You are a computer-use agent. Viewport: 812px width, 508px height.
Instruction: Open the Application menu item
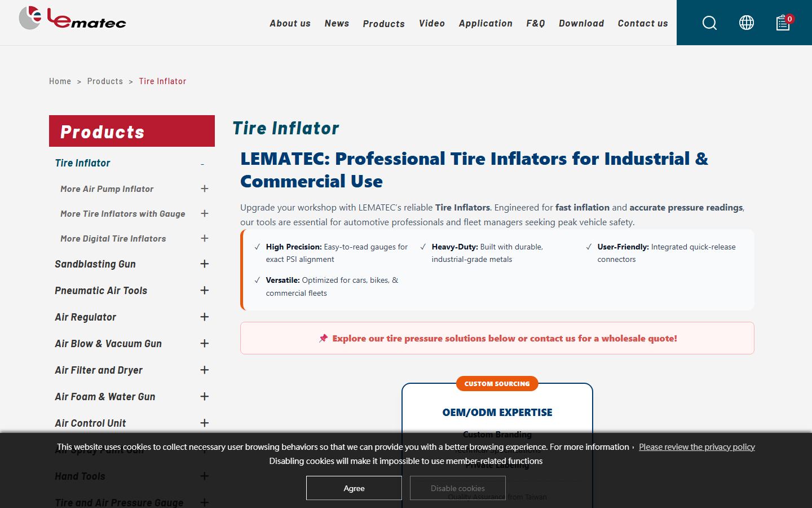pos(486,23)
